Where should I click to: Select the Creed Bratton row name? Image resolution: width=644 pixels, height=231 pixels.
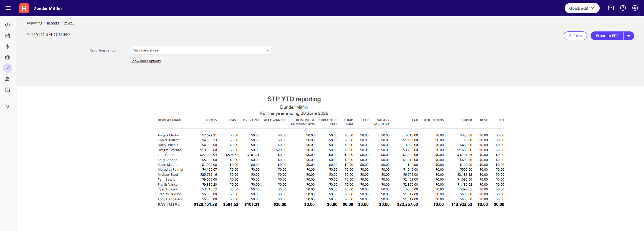point(168,140)
